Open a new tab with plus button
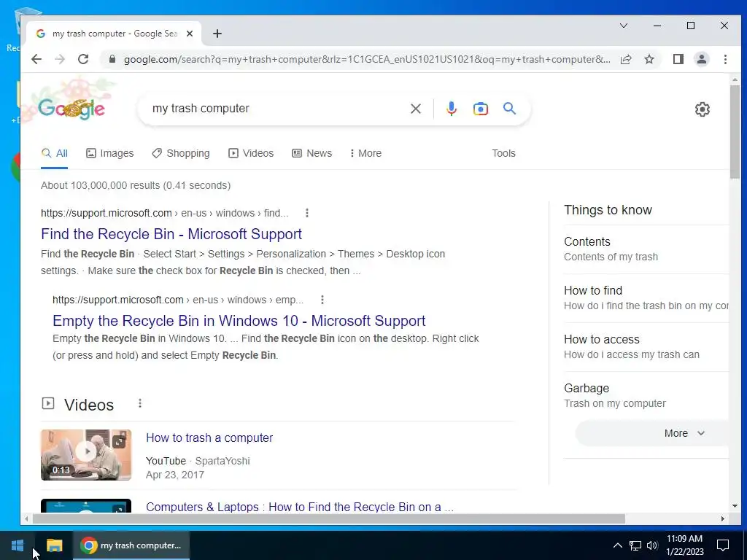The image size is (747, 560). click(x=217, y=34)
